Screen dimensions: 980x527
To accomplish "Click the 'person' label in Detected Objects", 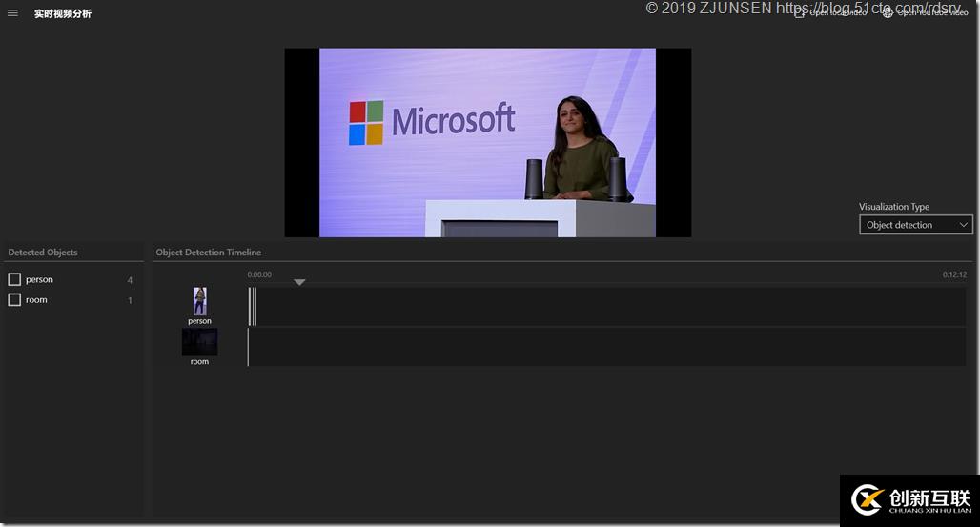I will [x=39, y=279].
